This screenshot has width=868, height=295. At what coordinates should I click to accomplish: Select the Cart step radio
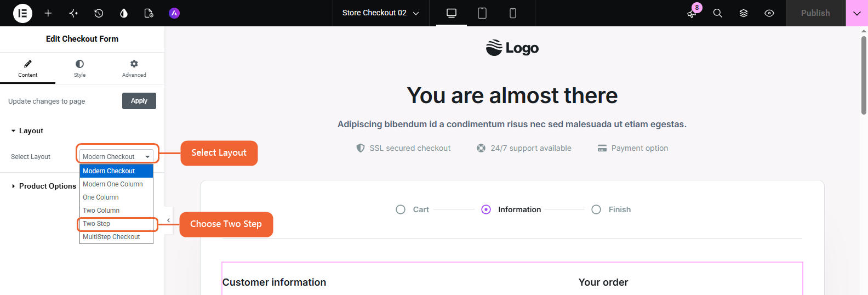[401, 209]
